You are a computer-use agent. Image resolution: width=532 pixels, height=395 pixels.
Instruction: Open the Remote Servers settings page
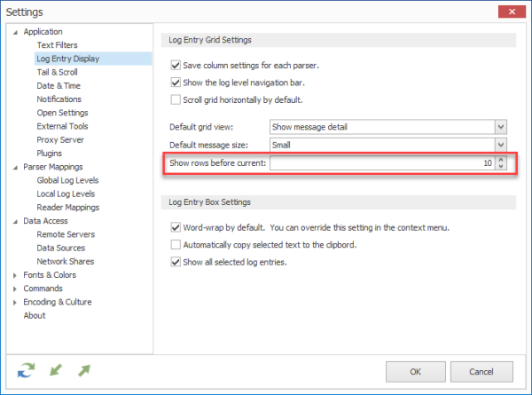point(66,234)
